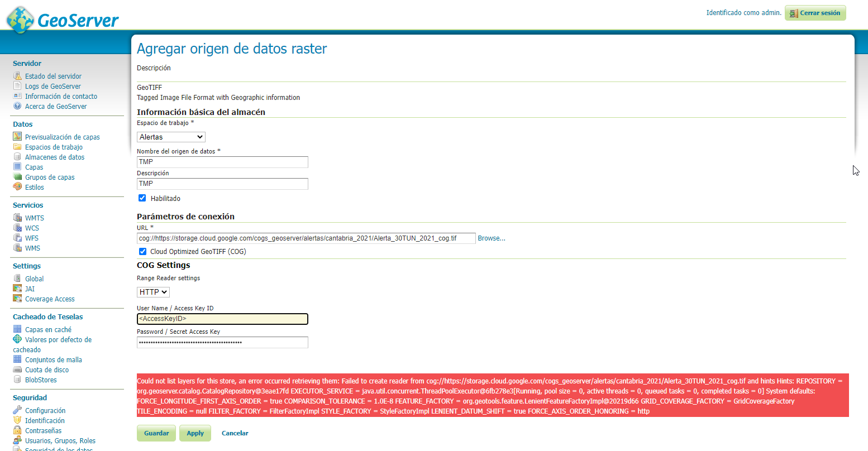Image resolution: width=868 pixels, height=451 pixels.
Task: Open the WFS service link
Action: [32, 238]
